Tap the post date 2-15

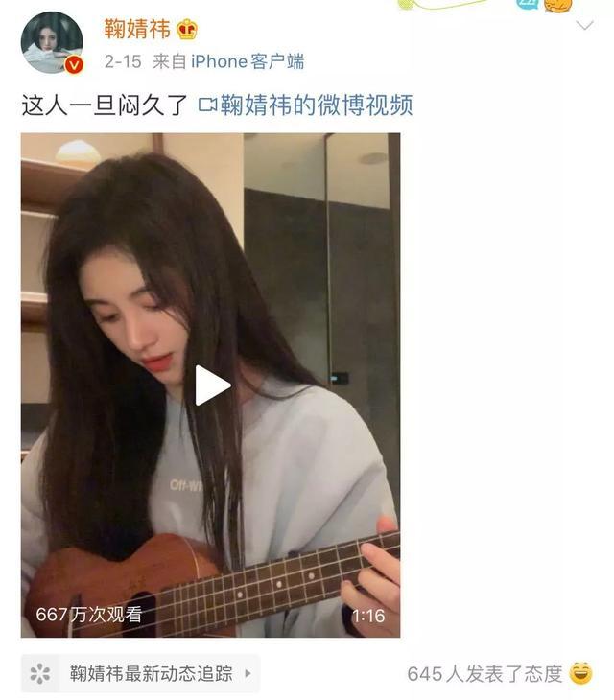123,61
